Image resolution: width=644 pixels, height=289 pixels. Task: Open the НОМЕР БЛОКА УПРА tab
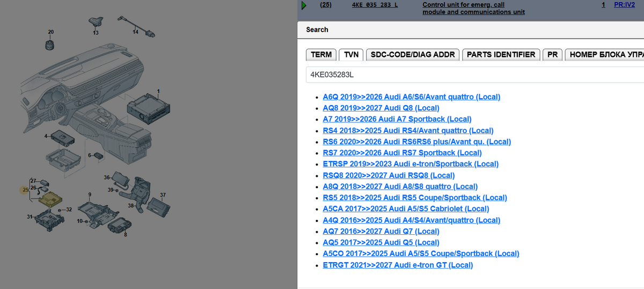(x=604, y=55)
